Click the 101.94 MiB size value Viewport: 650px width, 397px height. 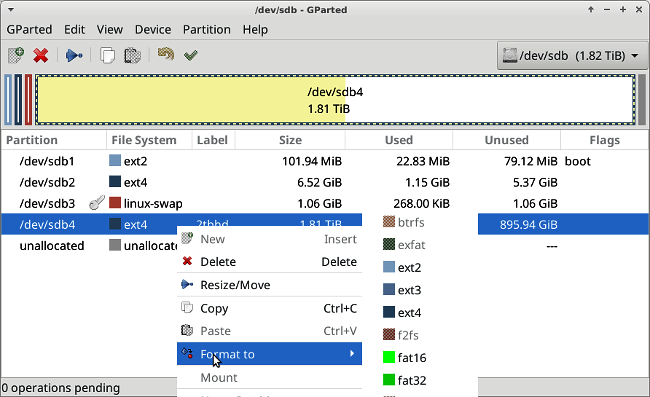pyautogui.click(x=312, y=161)
